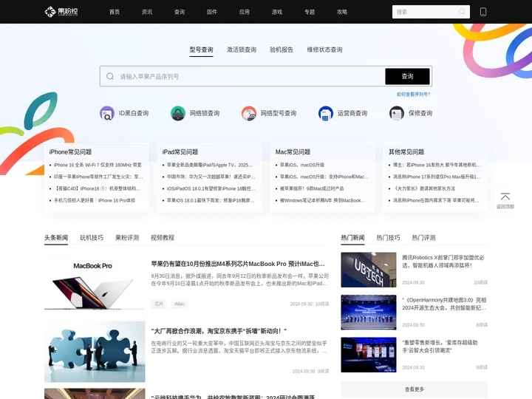Focus the header 搜索 input field

(x=431, y=12)
